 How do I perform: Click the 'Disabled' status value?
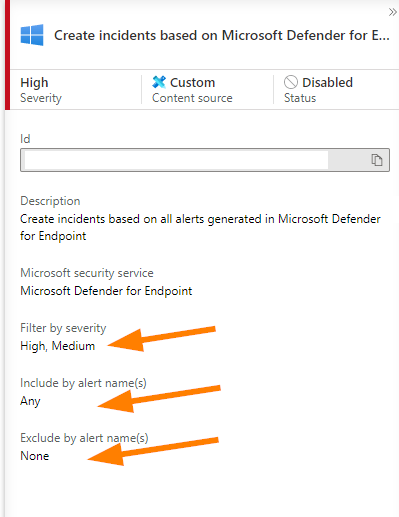tap(327, 82)
